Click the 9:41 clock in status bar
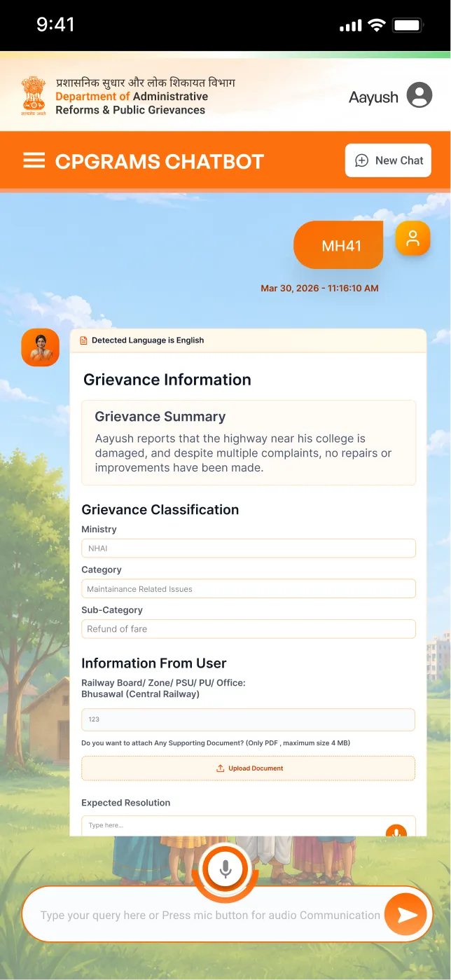Viewport: 451px width, 980px height. [56, 25]
